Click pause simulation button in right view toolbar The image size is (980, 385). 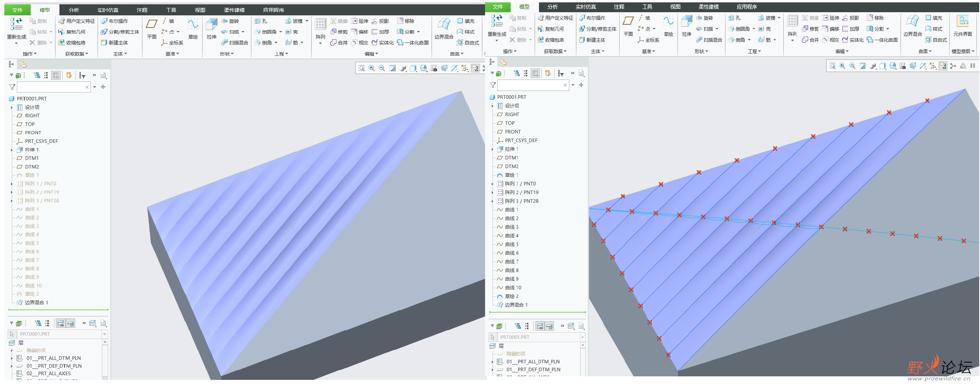tap(973, 66)
